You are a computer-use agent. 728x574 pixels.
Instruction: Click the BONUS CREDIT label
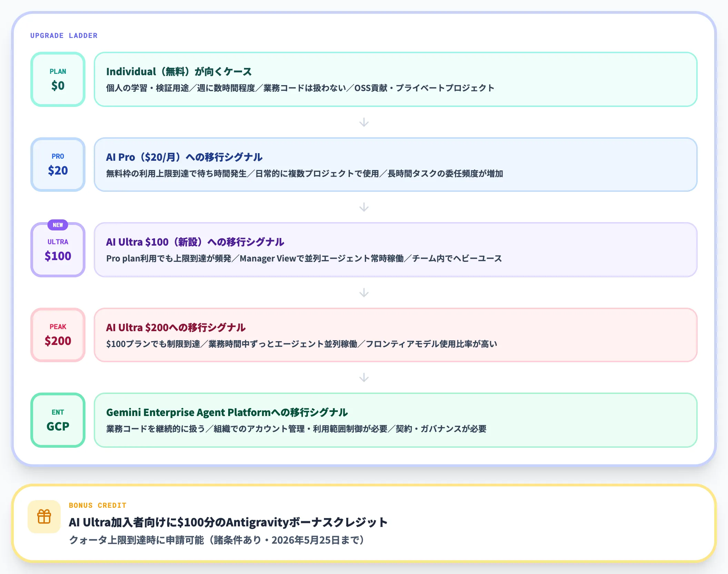[98, 505]
